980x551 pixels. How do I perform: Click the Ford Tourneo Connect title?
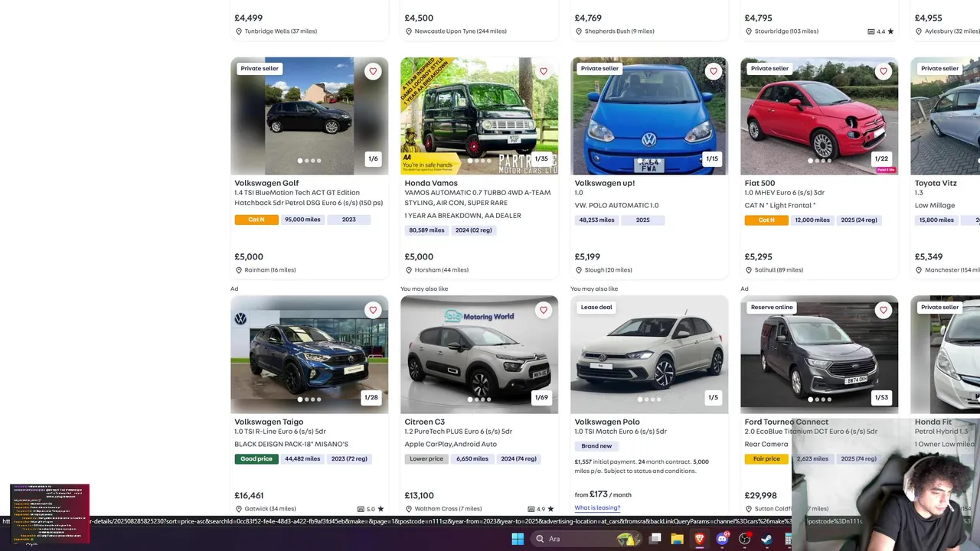tap(786, 422)
